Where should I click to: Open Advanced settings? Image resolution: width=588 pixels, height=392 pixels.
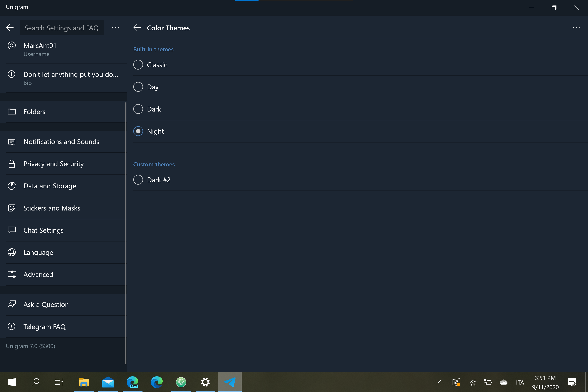[x=38, y=274]
